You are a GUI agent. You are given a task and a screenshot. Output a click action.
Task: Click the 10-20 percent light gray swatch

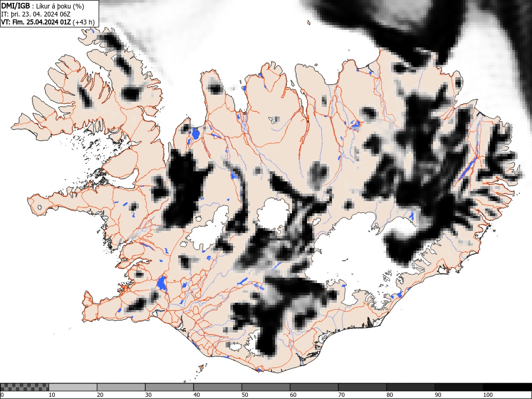tap(73, 387)
